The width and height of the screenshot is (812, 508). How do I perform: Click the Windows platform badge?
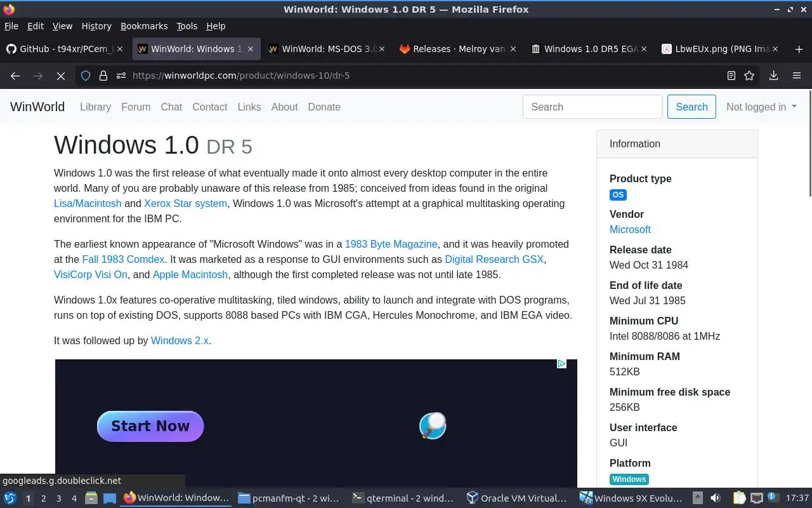(x=629, y=479)
